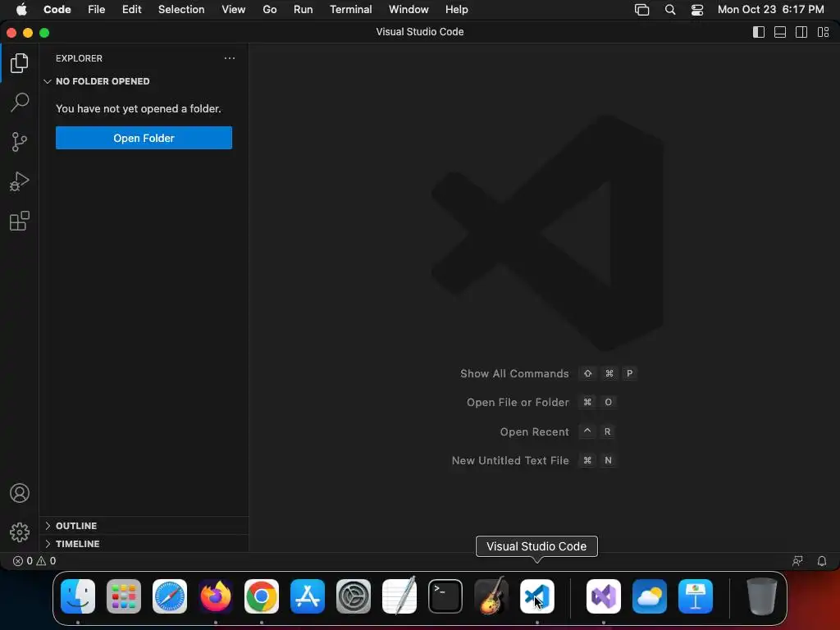This screenshot has width=840, height=630.
Task: Click the 'Visual Studio Code' window title
Action: tap(419, 32)
